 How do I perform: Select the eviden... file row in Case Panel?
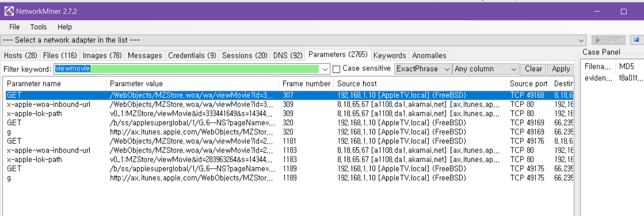[x=598, y=78]
